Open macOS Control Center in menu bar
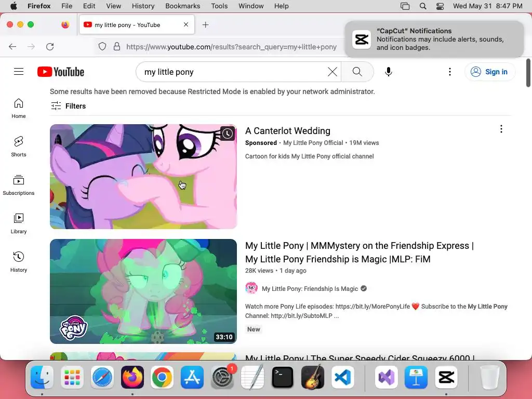This screenshot has height=399, width=532. 440,6
